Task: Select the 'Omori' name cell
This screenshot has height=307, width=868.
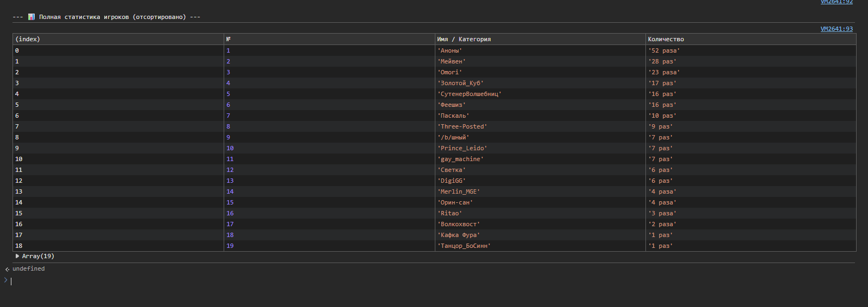Action: (449, 72)
